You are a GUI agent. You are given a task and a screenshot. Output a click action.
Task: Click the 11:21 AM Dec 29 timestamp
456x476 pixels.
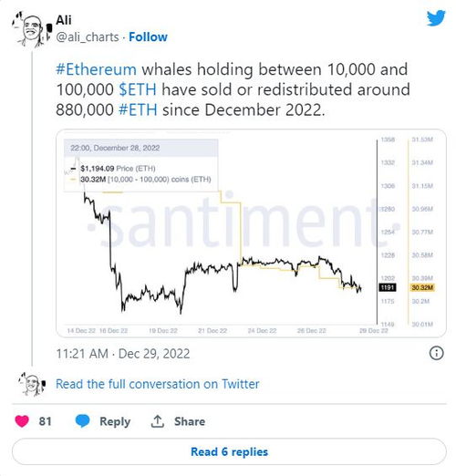pos(123,354)
